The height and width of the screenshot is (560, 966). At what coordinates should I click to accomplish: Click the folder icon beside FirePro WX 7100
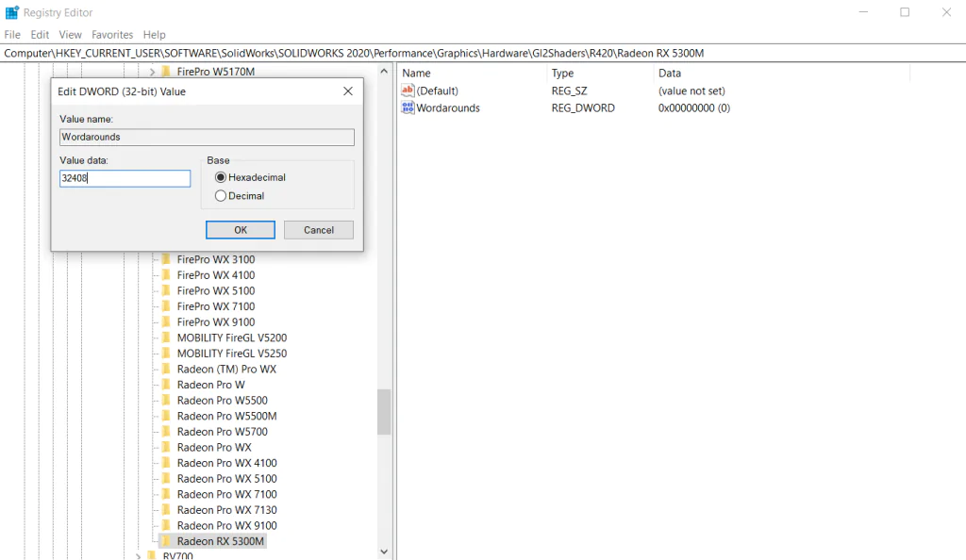[x=166, y=306]
